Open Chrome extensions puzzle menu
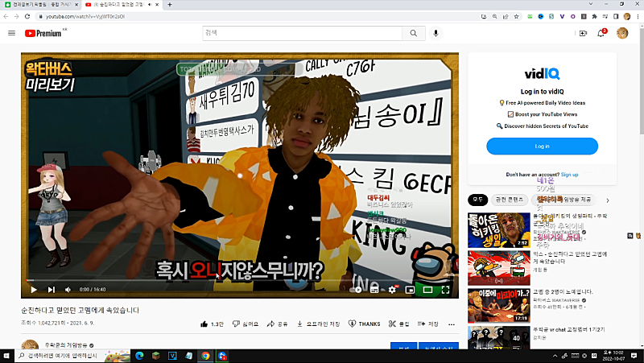 click(x=594, y=16)
